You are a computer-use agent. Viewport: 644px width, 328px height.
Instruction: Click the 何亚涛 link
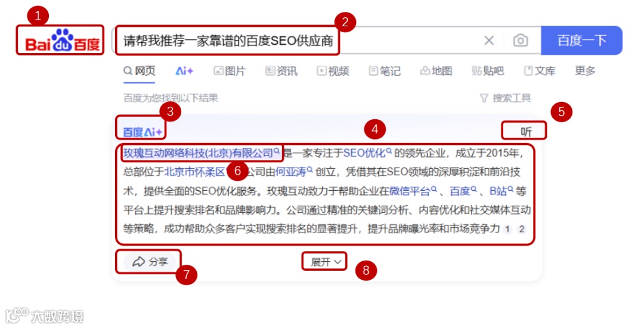(293, 172)
